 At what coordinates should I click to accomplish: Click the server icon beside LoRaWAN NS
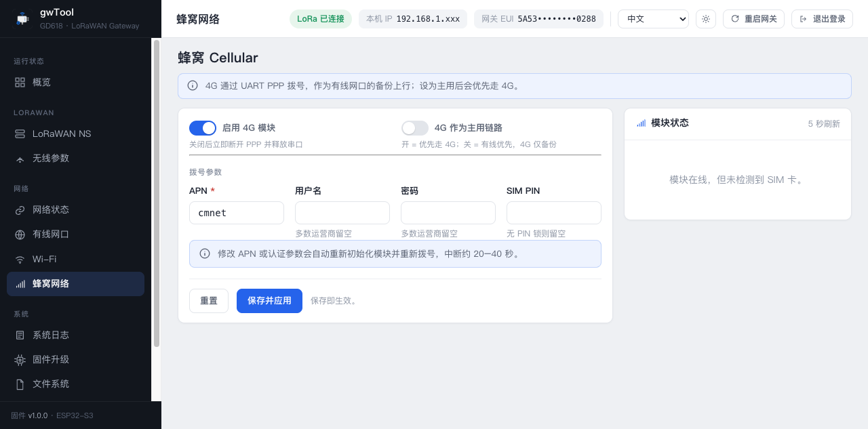20,134
